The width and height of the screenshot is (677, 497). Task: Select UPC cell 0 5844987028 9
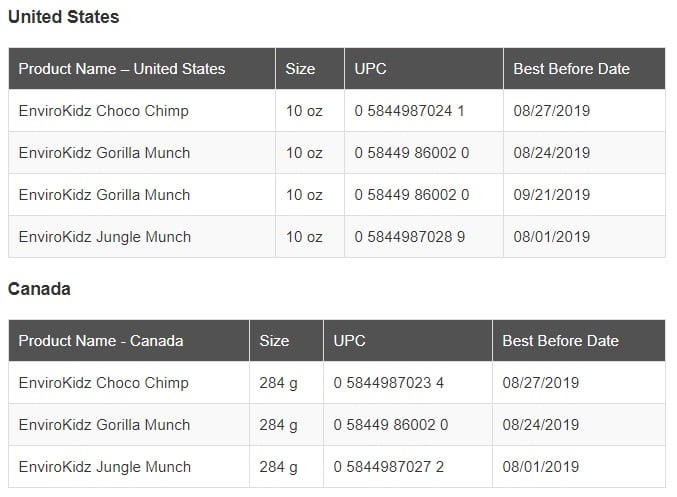click(x=409, y=237)
